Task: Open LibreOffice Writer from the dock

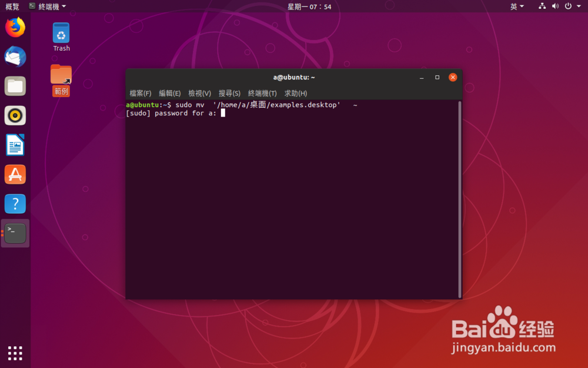Action: click(x=15, y=145)
